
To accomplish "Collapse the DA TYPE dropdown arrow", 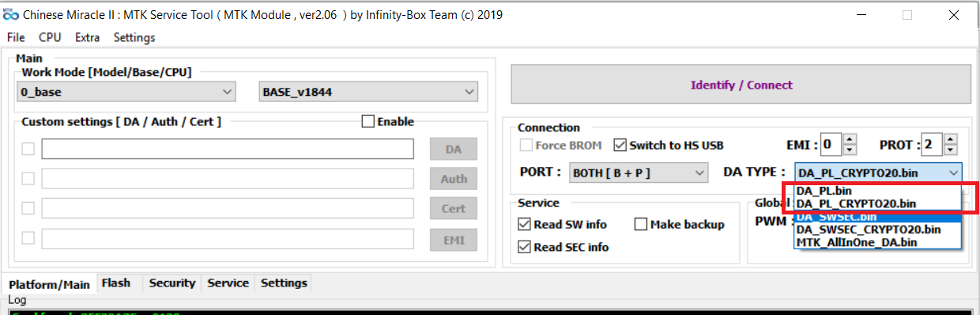I will point(954,173).
